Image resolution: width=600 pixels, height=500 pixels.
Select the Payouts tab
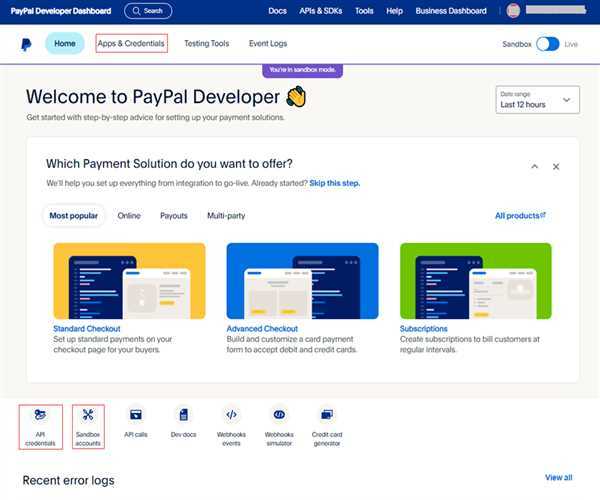pos(173,215)
